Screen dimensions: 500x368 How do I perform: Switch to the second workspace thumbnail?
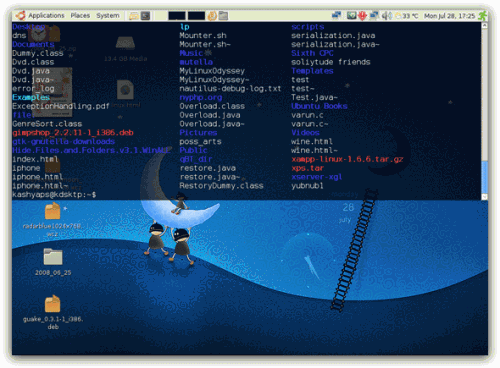(x=196, y=16)
